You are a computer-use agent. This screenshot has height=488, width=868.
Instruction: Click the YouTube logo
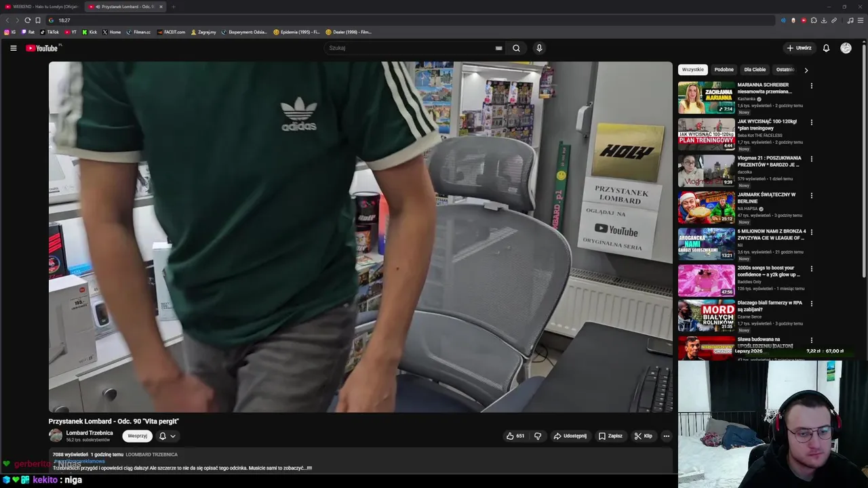click(x=43, y=48)
